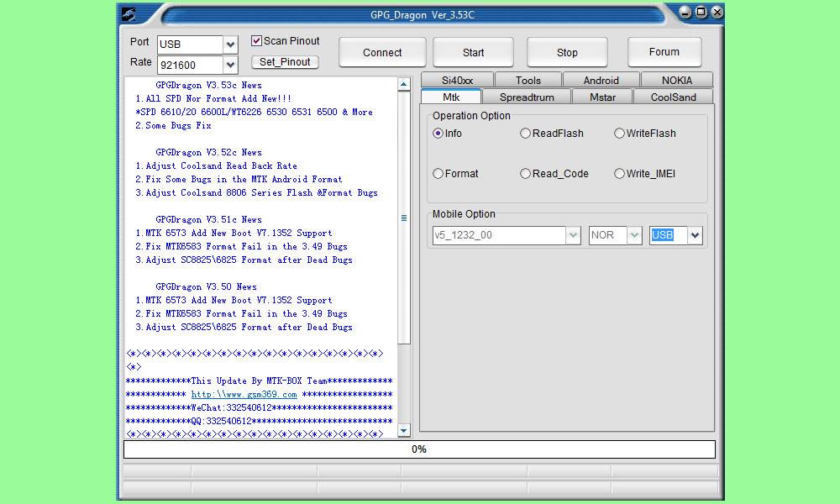
Task: Maximize the GPG_Dragon window
Action: [x=701, y=12]
